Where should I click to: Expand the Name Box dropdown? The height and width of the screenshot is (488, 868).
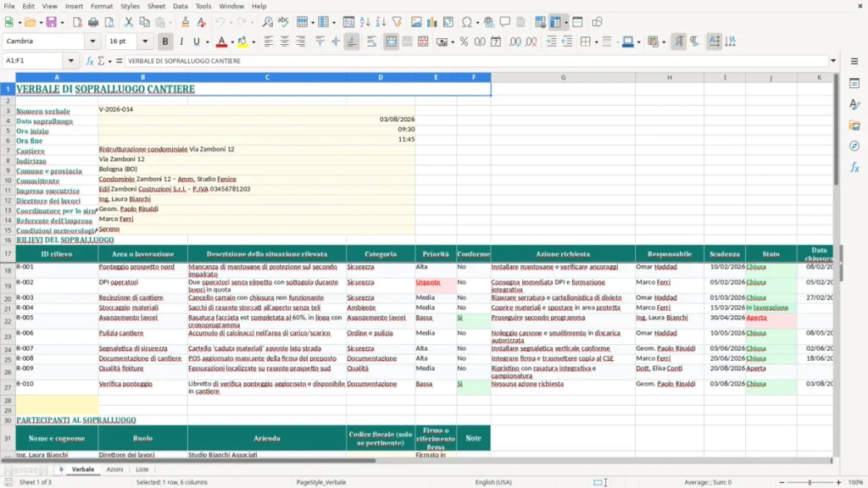(x=71, y=61)
